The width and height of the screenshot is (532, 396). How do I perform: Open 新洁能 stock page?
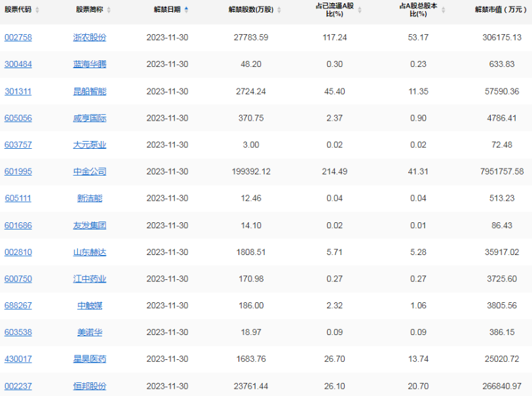point(90,199)
